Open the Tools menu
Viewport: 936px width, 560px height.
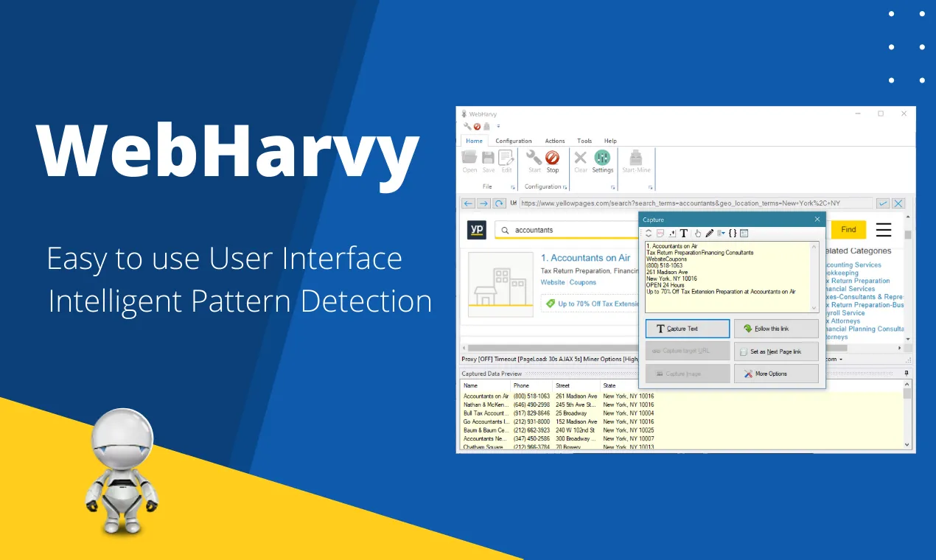pos(584,141)
